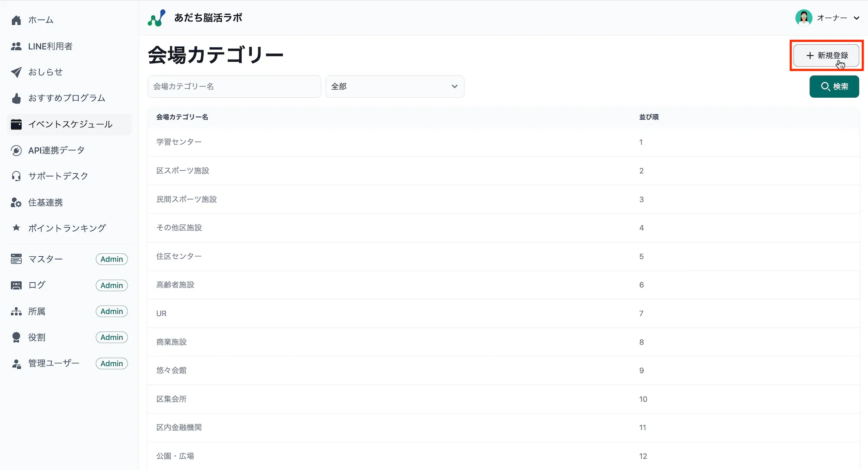Select 管理ユーザー in the sidebar

pyautogui.click(x=53, y=363)
